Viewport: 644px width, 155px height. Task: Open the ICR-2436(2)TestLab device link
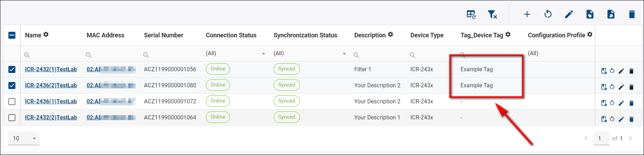pos(51,85)
